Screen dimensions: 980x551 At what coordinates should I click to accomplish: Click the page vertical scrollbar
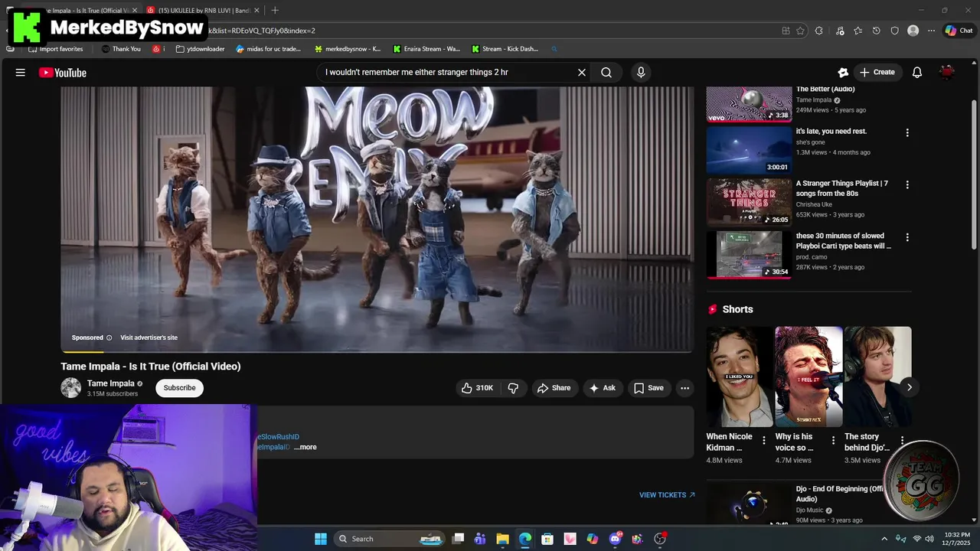click(975, 174)
